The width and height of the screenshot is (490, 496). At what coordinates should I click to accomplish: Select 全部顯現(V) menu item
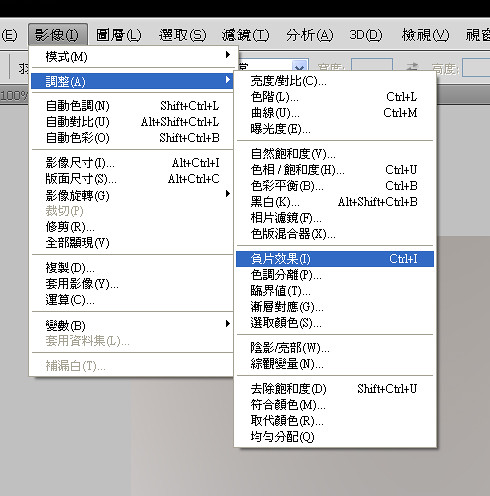click(132, 243)
